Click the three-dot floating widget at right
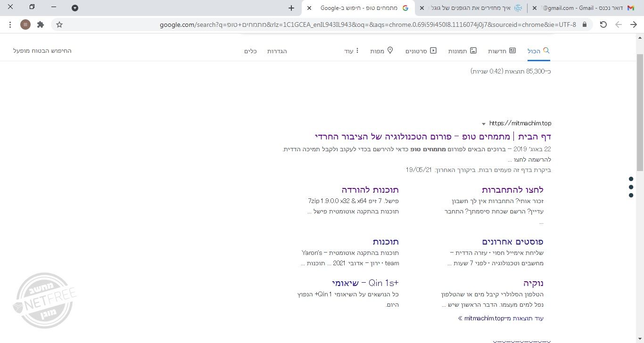The width and height of the screenshot is (644, 343). (631, 187)
